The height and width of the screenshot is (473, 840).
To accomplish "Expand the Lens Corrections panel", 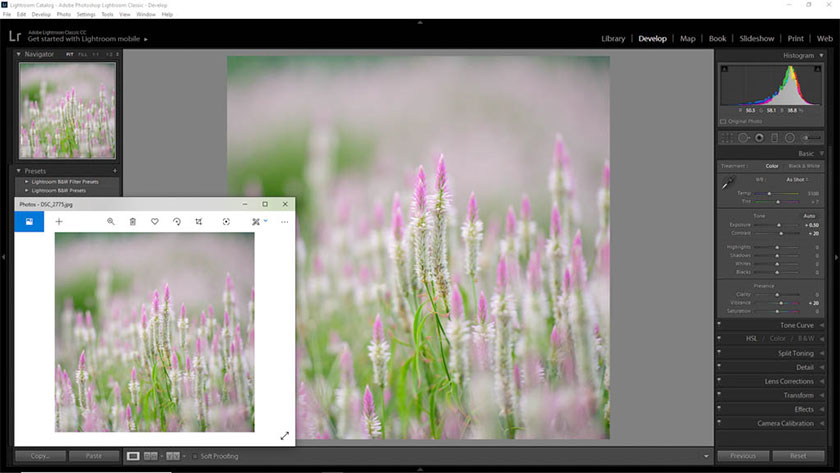I will tap(821, 381).
